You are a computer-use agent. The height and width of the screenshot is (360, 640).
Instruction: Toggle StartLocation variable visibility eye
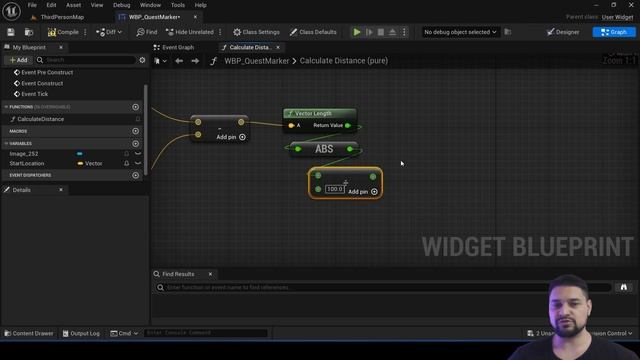click(138, 163)
